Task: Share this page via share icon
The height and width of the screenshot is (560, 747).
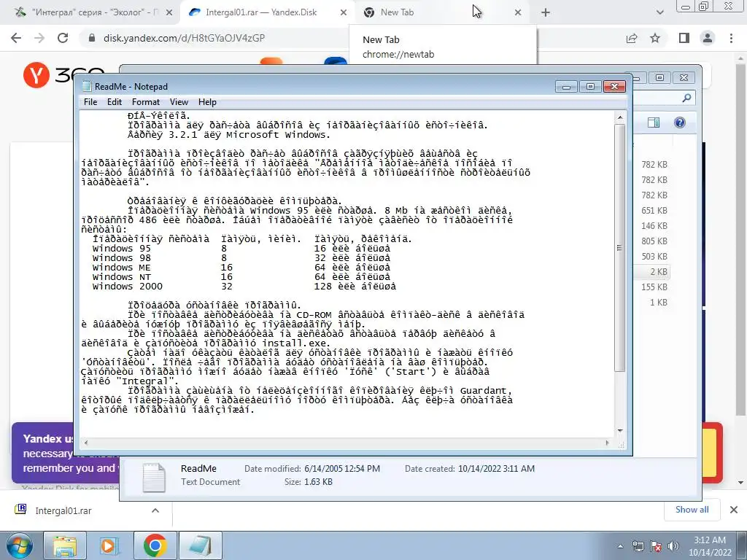Action: coord(632,38)
